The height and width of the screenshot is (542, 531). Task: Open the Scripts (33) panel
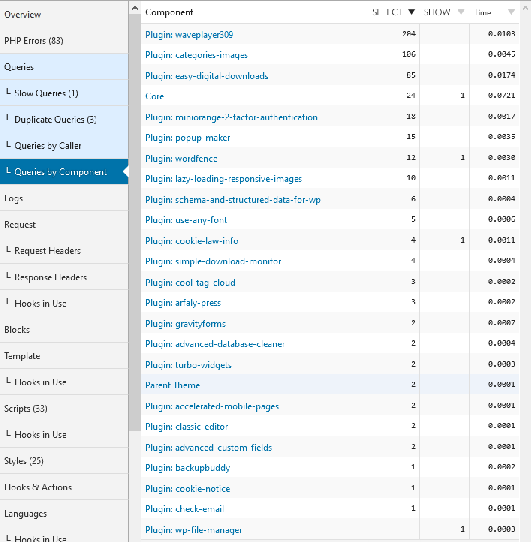64,408
